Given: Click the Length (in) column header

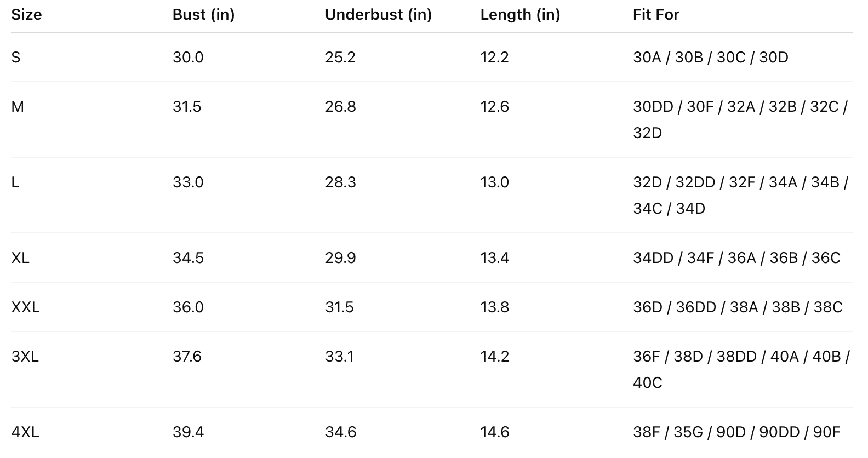Looking at the screenshot, I should pos(520,15).
